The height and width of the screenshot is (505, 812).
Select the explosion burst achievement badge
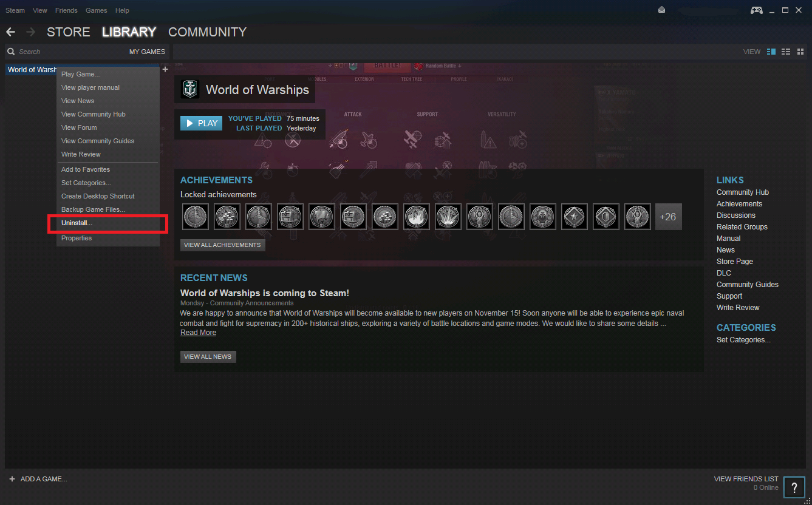point(448,217)
